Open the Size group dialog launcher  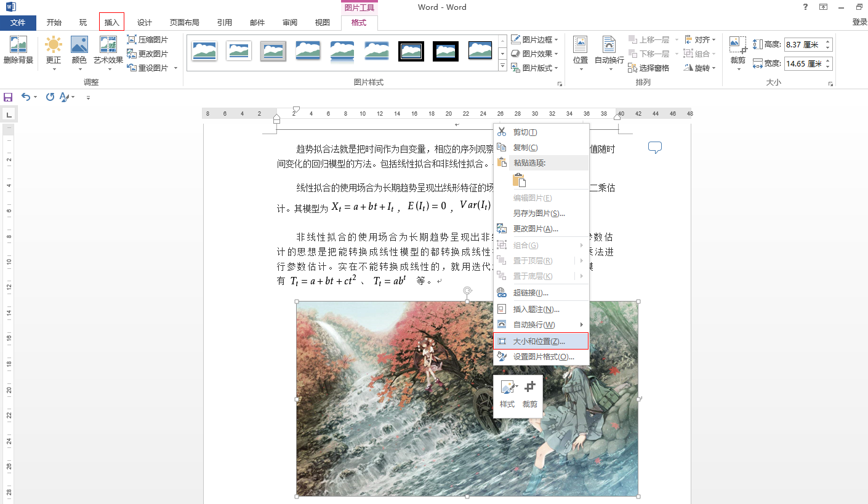click(x=830, y=83)
